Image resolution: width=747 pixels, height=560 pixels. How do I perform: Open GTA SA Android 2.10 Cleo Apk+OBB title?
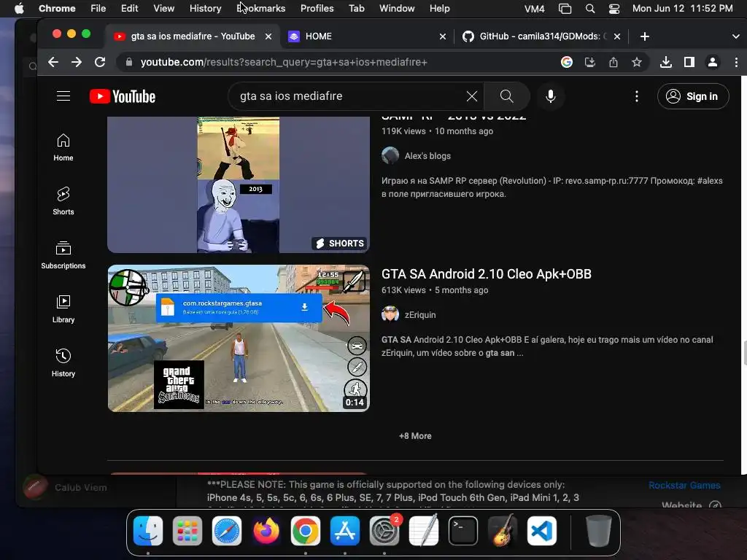tap(487, 274)
